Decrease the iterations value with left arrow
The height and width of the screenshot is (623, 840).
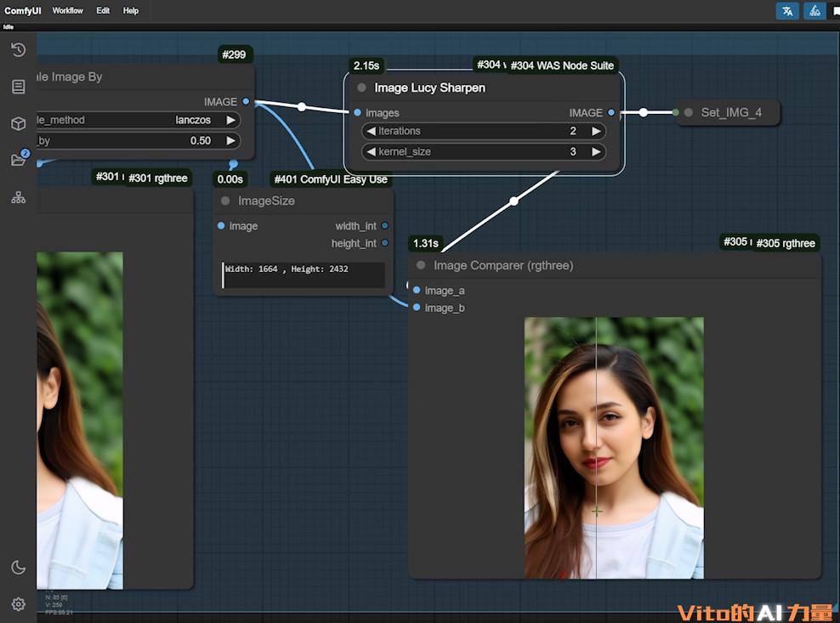371,131
